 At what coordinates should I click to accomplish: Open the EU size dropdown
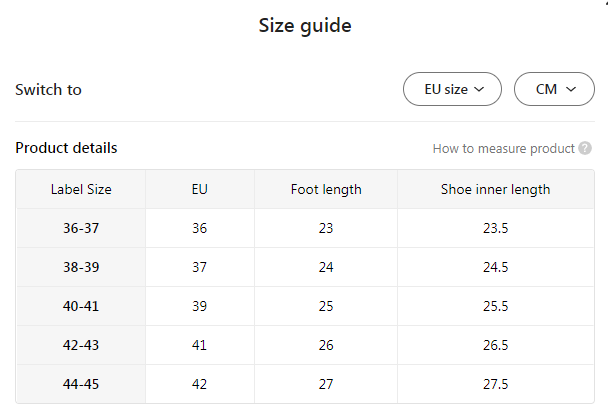(x=452, y=89)
